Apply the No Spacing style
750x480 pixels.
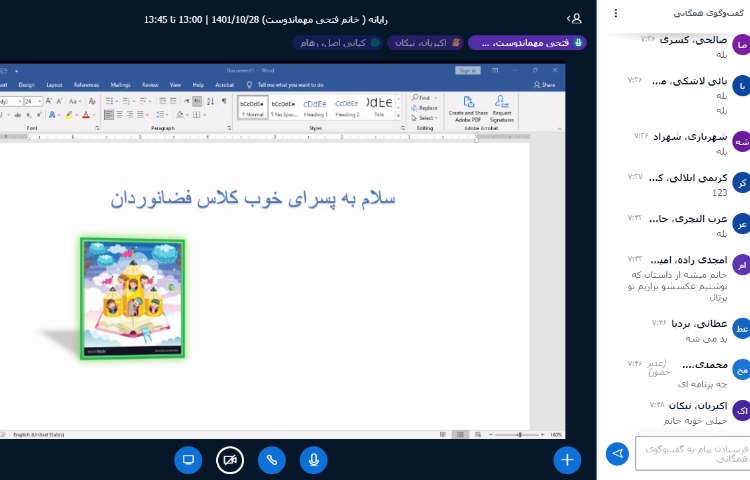[284, 108]
